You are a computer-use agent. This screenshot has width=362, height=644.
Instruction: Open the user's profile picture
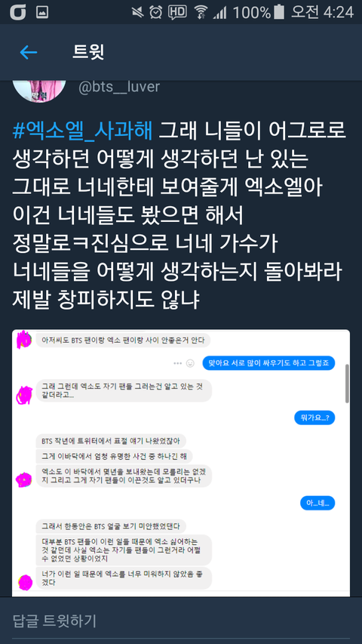(x=39, y=91)
